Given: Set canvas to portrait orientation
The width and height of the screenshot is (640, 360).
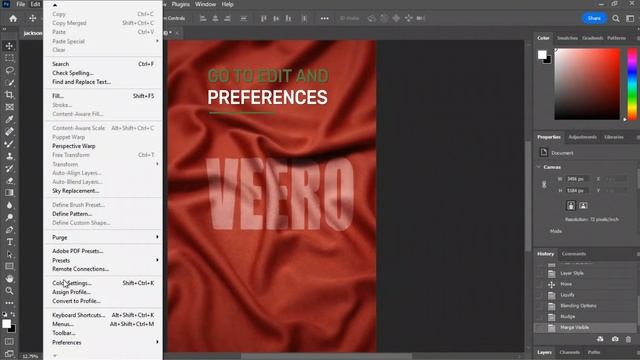Looking at the screenshot, I should [571, 205].
